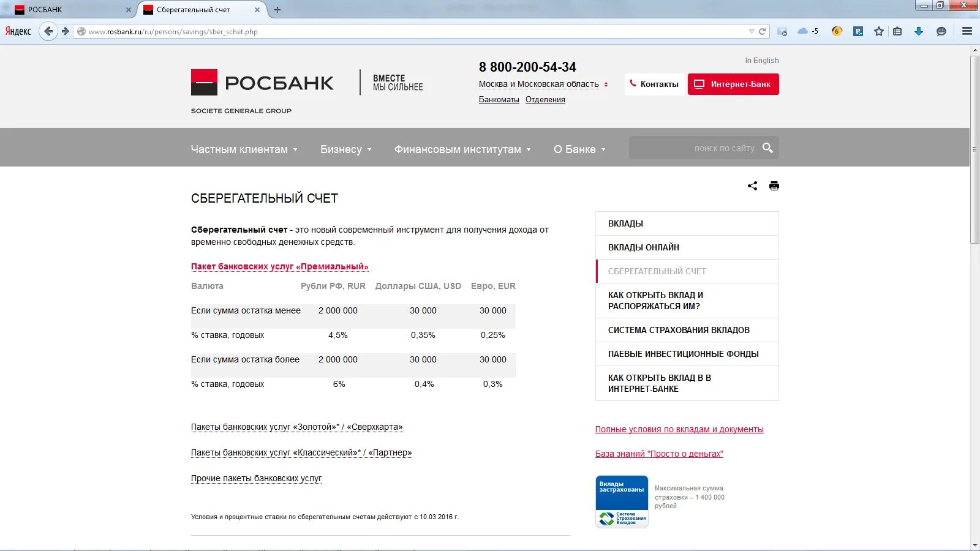Select the 0,35% USD rate cell
Screen dimensions: 980x551
point(423,335)
